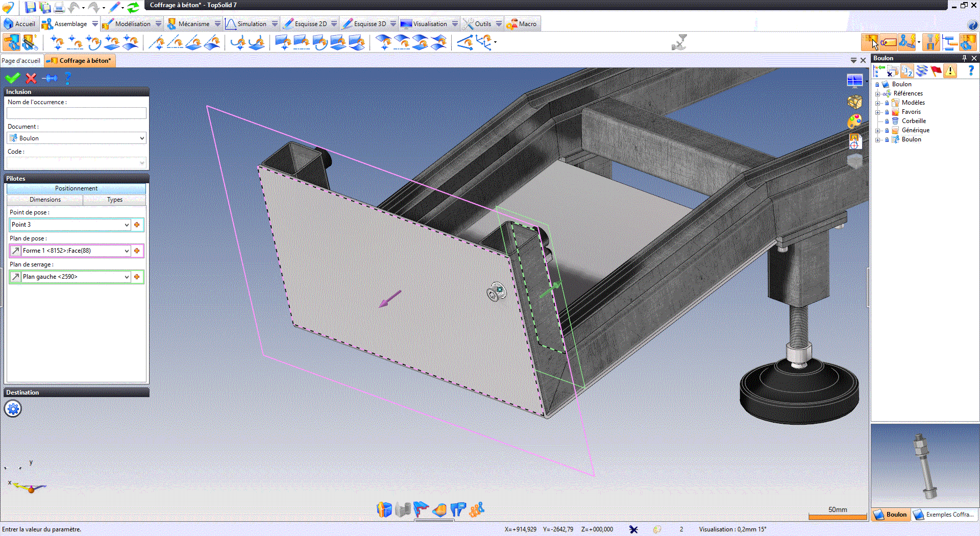This screenshot has height=536, width=980.
Task: Open the color palette icon in viewport
Action: pyautogui.click(x=855, y=121)
